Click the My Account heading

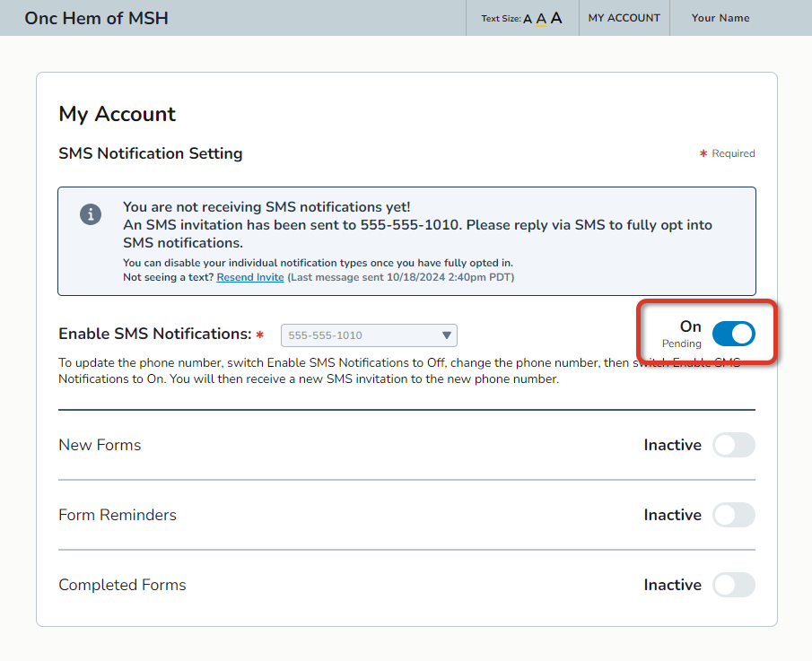point(117,114)
